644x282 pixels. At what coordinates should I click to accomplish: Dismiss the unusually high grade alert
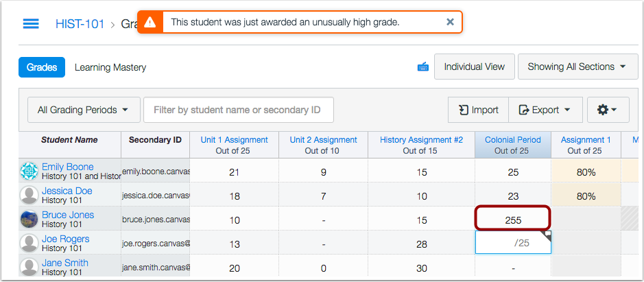point(450,22)
